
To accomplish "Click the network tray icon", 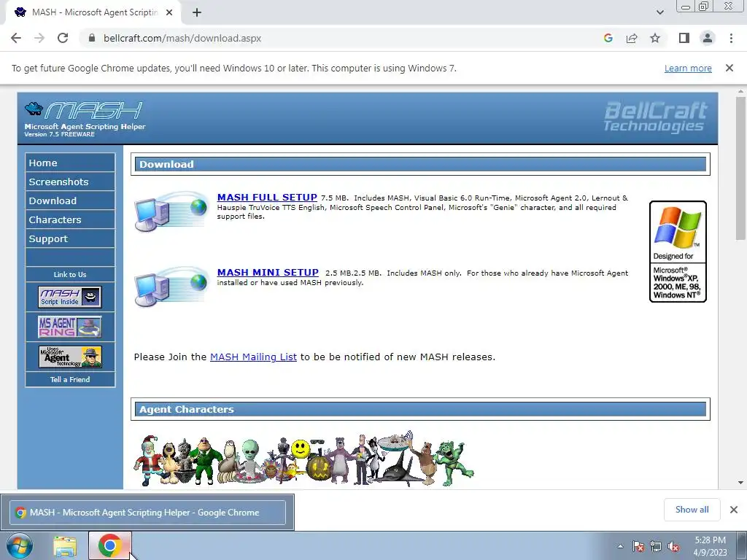I will coord(656,546).
